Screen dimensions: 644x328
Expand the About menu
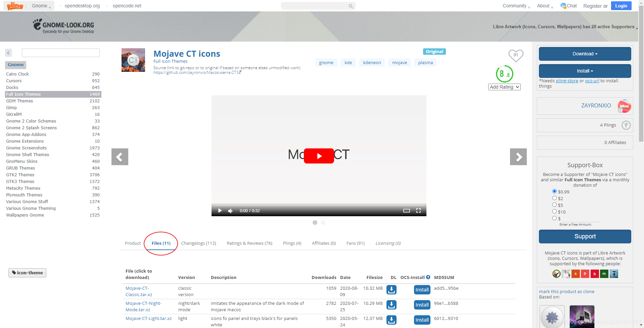545,6
